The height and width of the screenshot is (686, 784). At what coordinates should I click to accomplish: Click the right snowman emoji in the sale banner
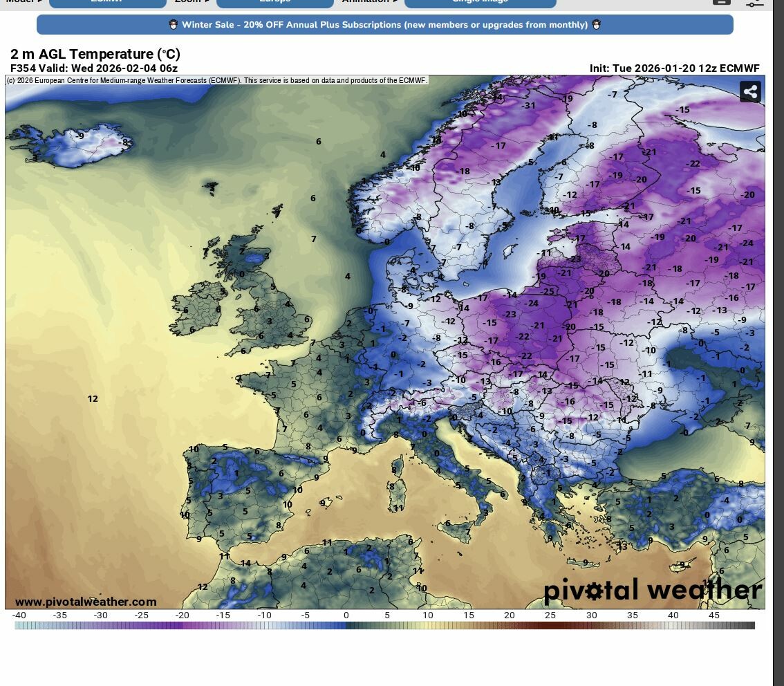(597, 24)
